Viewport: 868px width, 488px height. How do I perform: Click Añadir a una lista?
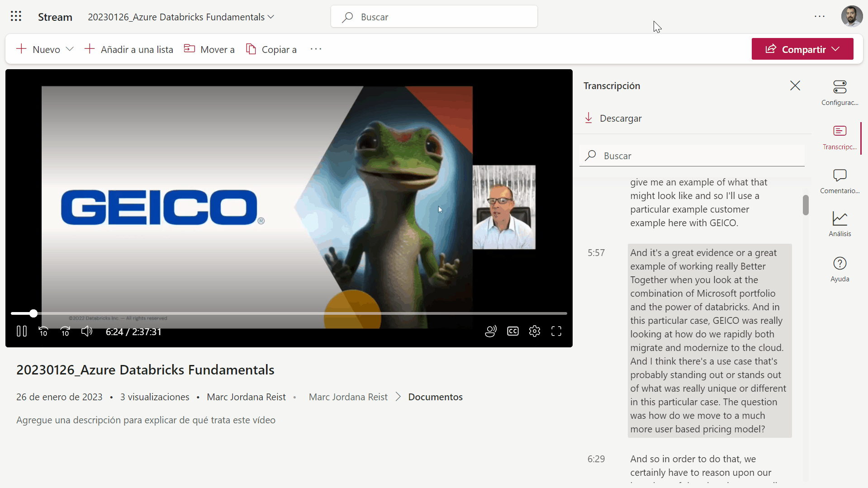[129, 49]
